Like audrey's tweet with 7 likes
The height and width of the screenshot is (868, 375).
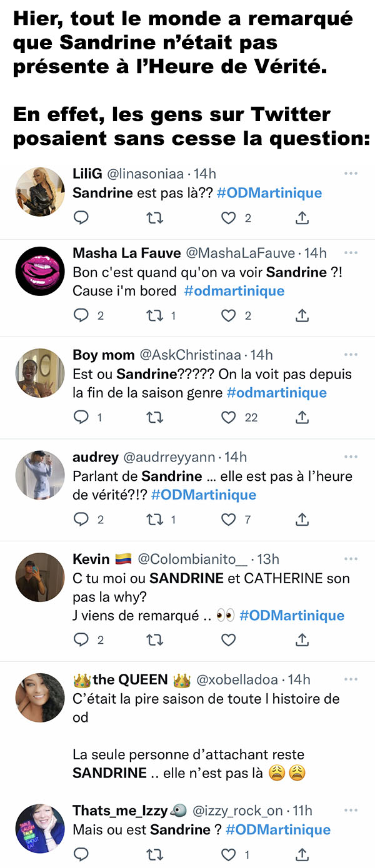[229, 519]
